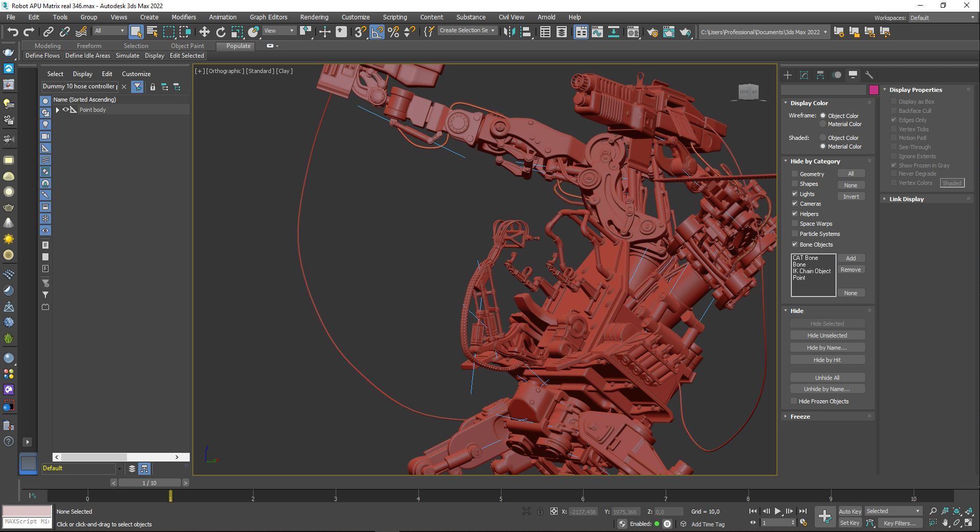The image size is (980, 532).
Task: Open the Create panel plus icon
Action: [788, 75]
